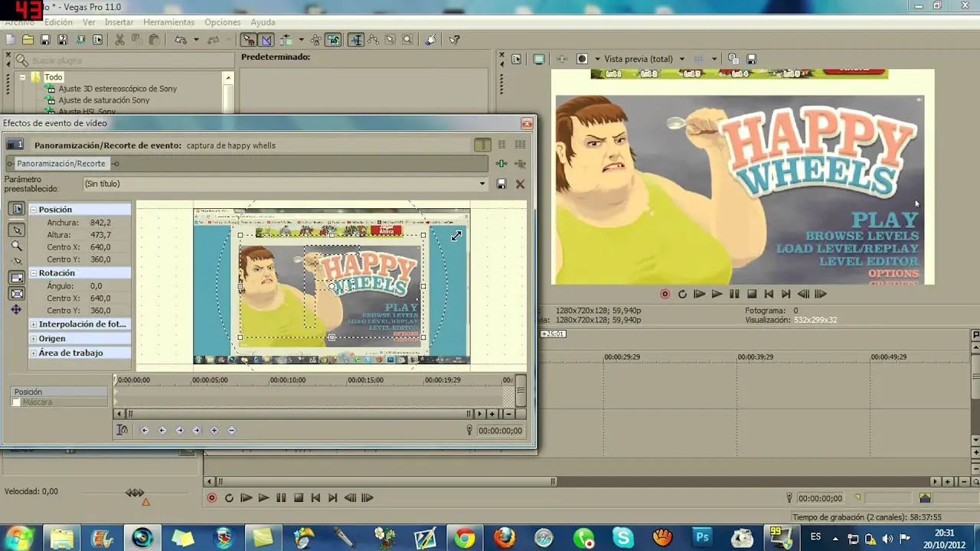Viewport: 980px width, 551px height.
Task: Toggle Sync Cursor lock icon in keyframe bar
Action: click(x=122, y=430)
